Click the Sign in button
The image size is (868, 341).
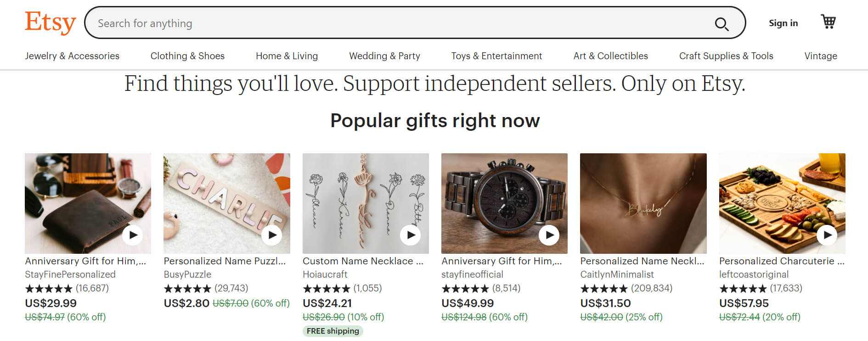(x=783, y=23)
